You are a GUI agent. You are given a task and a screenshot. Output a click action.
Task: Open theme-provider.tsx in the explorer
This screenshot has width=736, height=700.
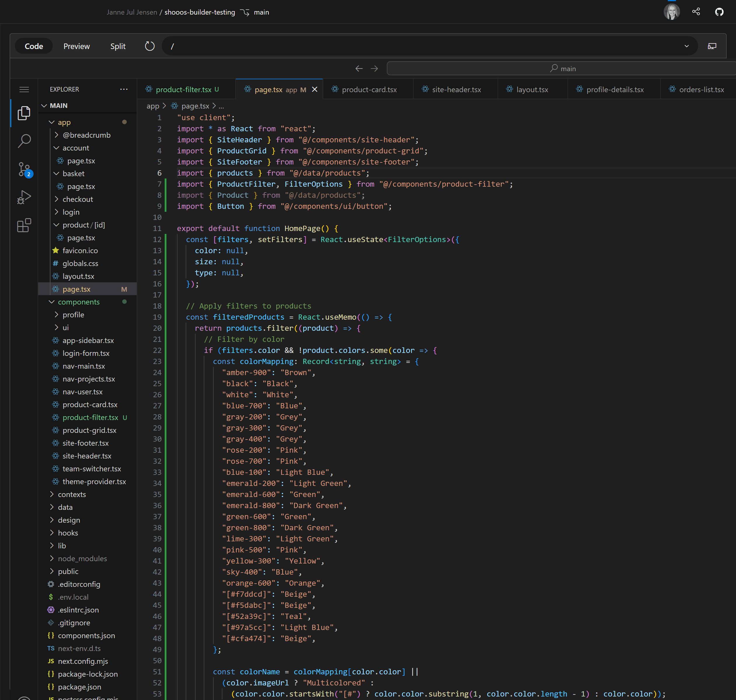pos(94,482)
